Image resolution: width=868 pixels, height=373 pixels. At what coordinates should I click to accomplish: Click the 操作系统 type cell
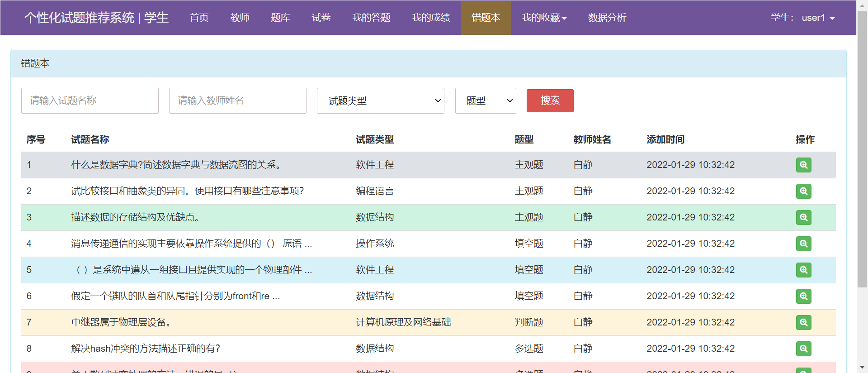(375, 244)
